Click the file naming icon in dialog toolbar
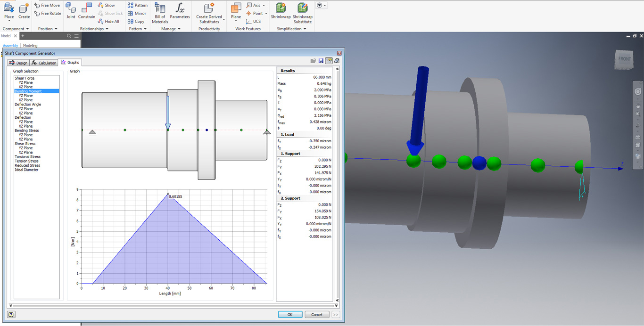This screenshot has height=326, width=644. point(329,61)
